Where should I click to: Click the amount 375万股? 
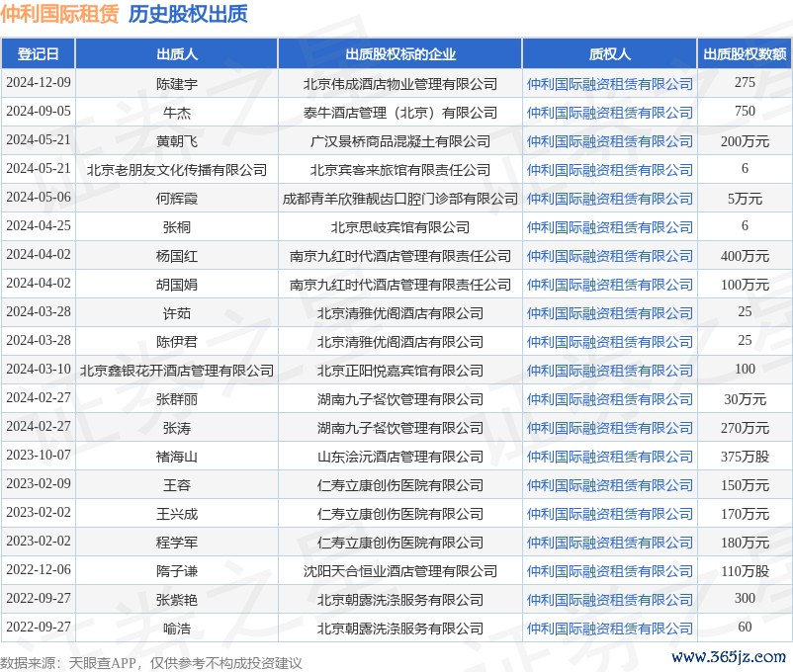(x=745, y=457)
